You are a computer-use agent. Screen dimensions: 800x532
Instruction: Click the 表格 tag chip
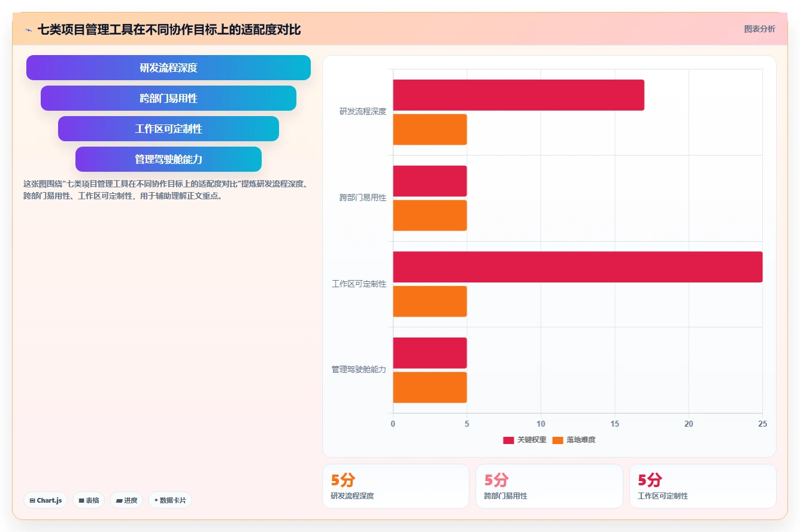pos(89,500)
